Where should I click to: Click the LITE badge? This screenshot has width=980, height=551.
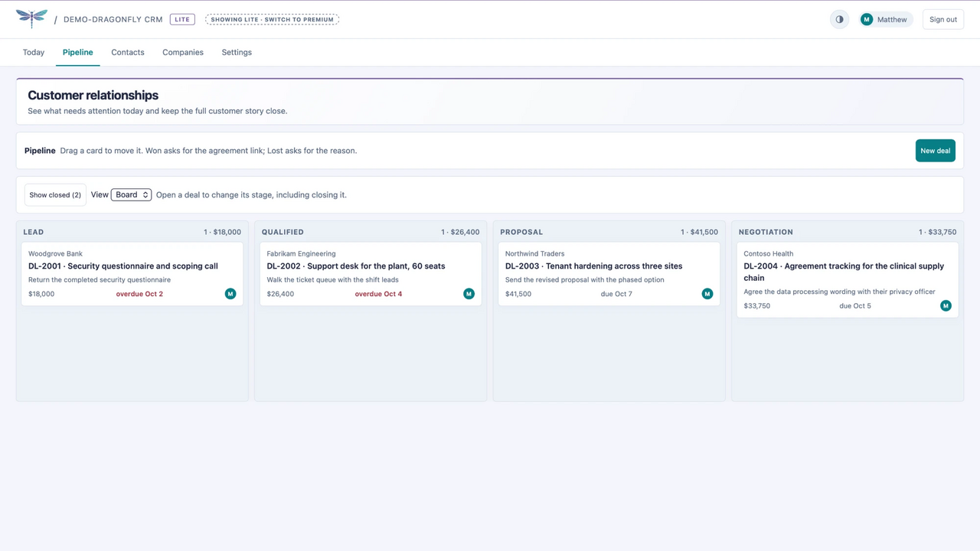(x=182, y=19)
